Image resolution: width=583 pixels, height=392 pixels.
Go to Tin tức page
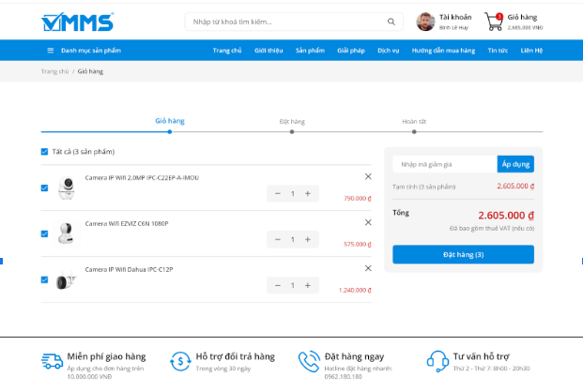pyautogui.click(x=498, y=50)
